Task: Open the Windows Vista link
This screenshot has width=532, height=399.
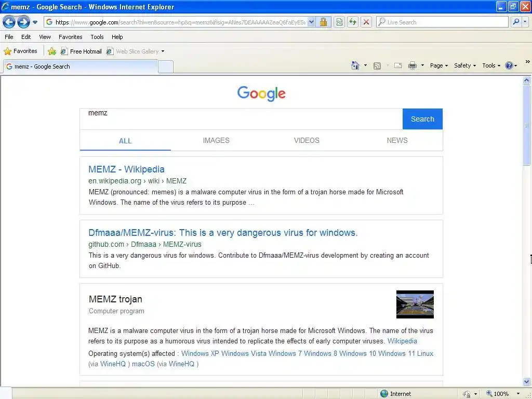Action: pos(244,353)
